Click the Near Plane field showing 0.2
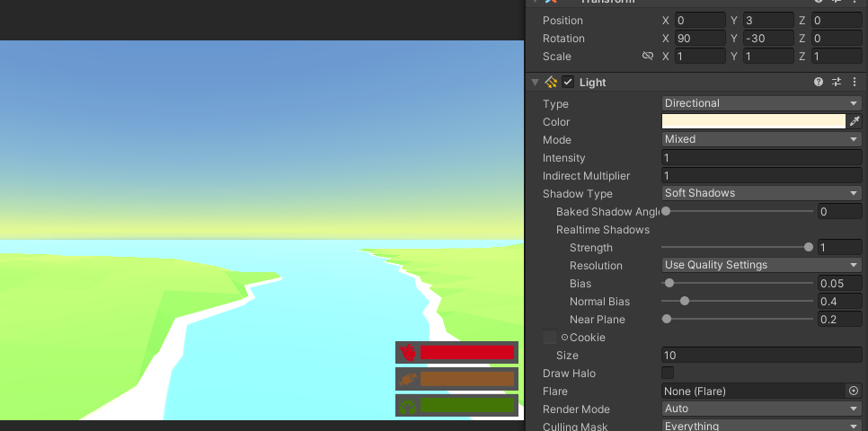 coord(840,320)
